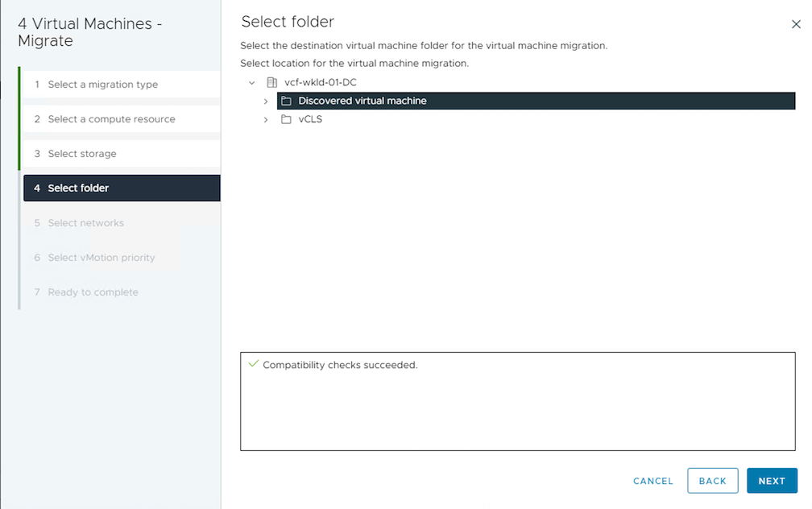Close the migrate dialog with X
The image size is (812, 509).
click(796, 24)
